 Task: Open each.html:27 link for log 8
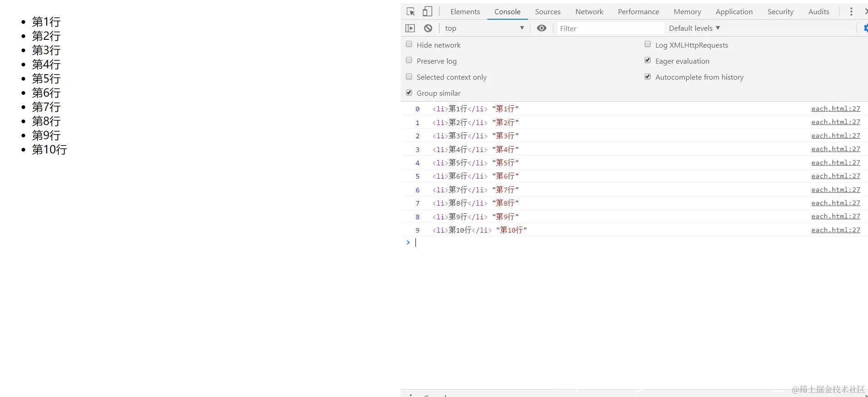pos(835,216)
